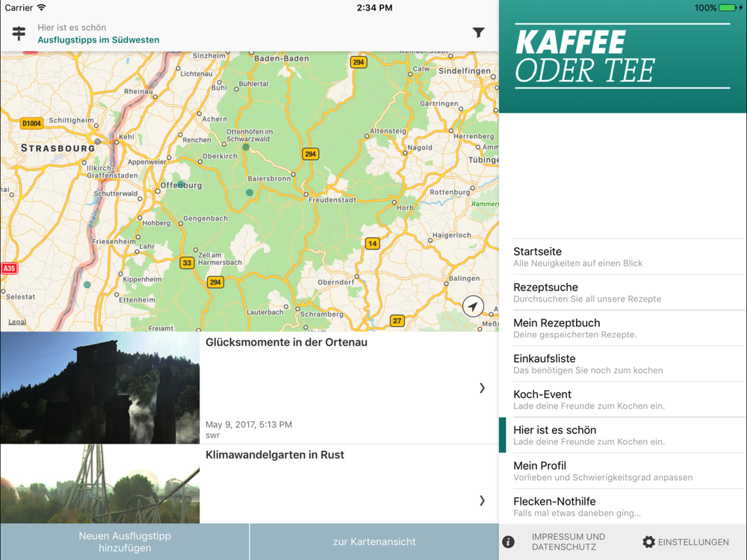747x560 pixels.
Task: Click the Freudenstadt label on map
Action: coord(332,200)
